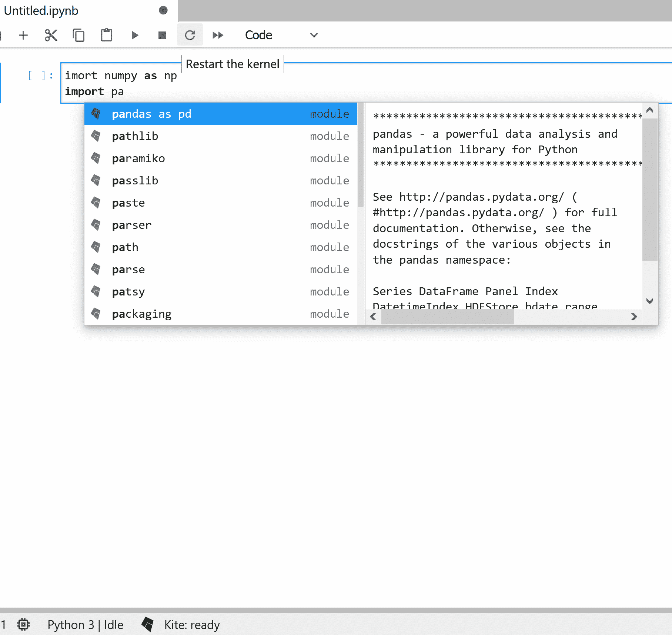Click the pandas.pydata.org link in docs
This screenshot has height=635, width=672.
coord(482,197)
